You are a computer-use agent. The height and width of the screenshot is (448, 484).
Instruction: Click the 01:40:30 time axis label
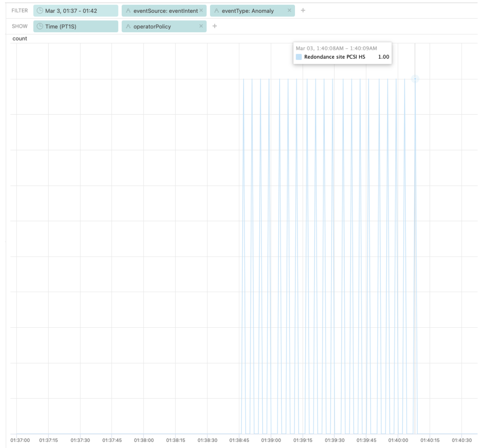point(461,440)
